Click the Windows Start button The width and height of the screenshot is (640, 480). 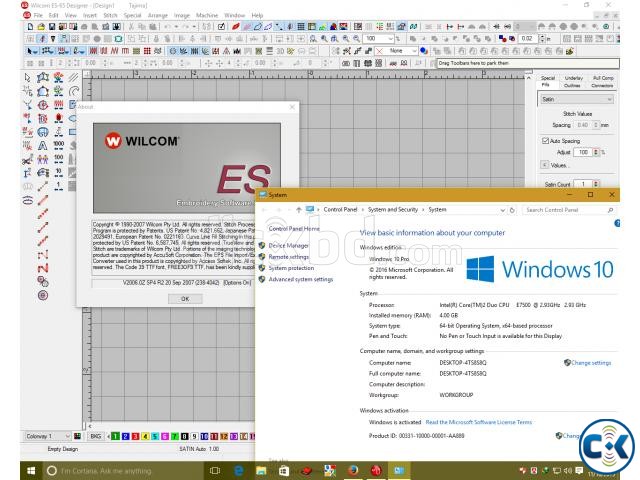[x=31, y=471]
